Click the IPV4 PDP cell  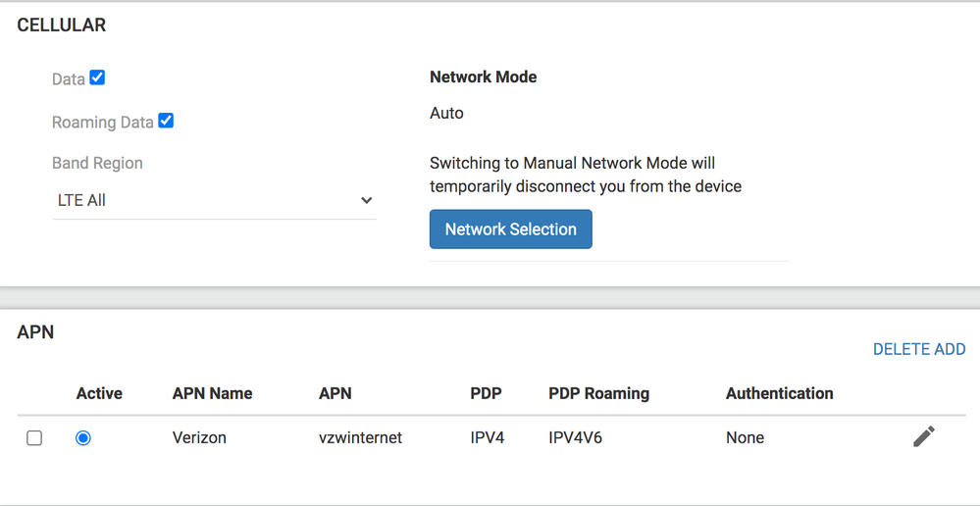487,438
